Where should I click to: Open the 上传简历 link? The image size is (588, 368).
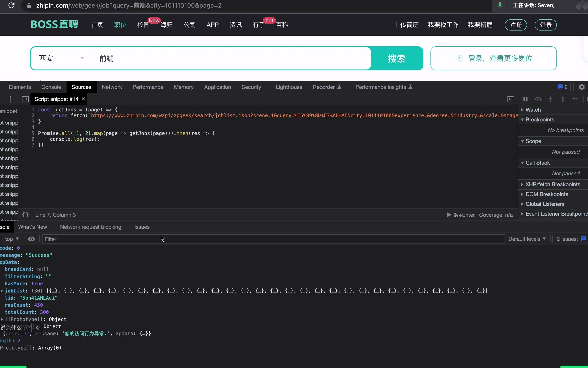406,25
